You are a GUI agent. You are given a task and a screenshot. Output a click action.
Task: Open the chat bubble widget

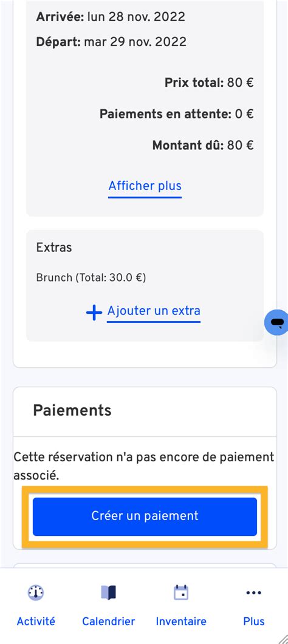tap(277, 322)
